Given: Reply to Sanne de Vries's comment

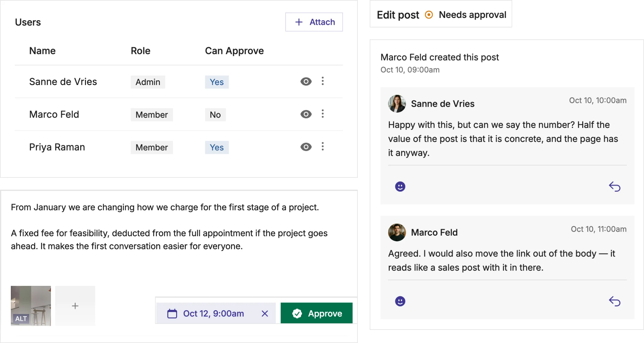Looking at the screenshot, I should click(614, 187).
